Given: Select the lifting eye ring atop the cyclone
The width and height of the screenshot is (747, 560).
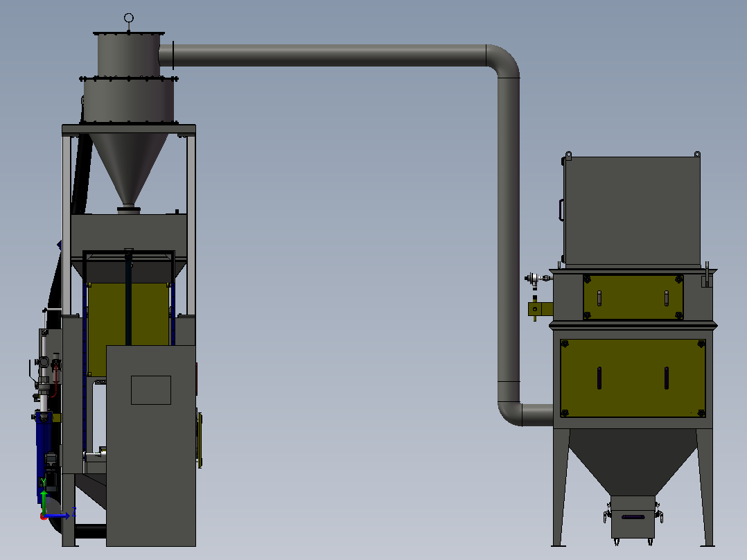Looking at the screenshot, I should [x=129, y=18].
